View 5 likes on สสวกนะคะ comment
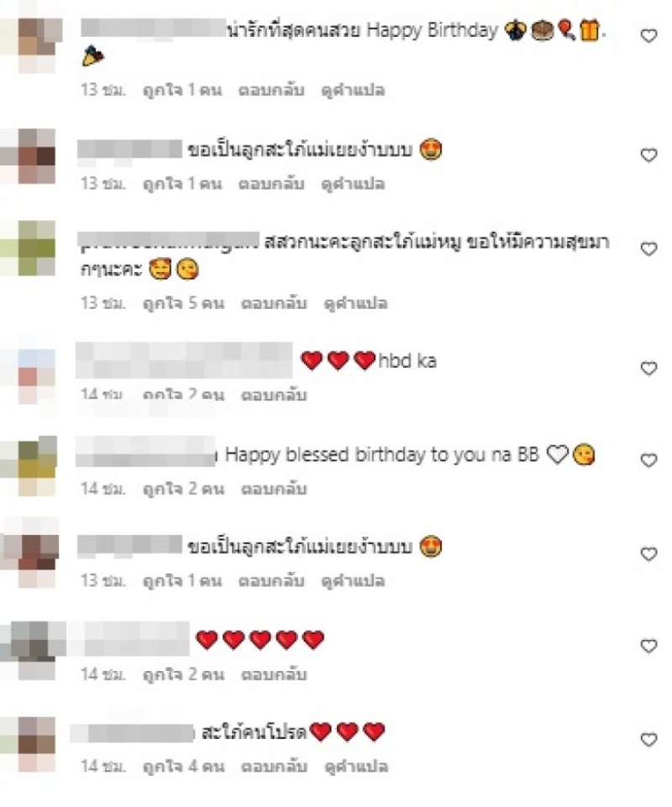 pos(183,303)
